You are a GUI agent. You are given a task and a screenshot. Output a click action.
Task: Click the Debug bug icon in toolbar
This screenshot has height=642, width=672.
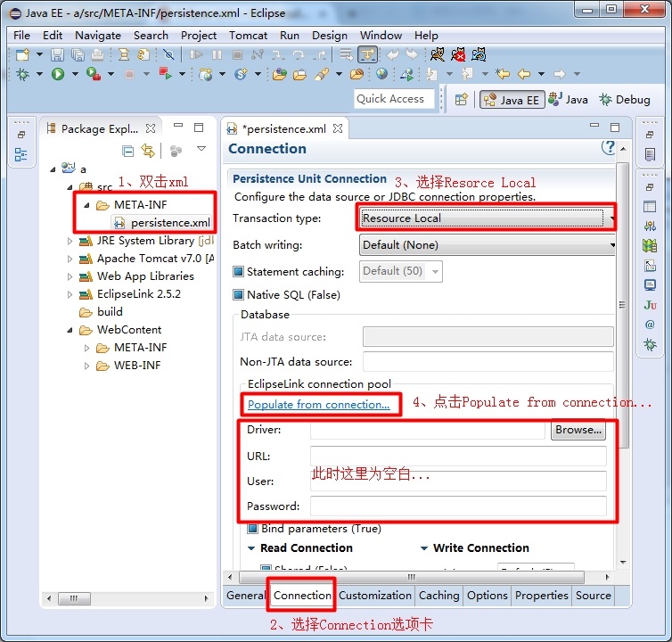(x=22, y=74)
